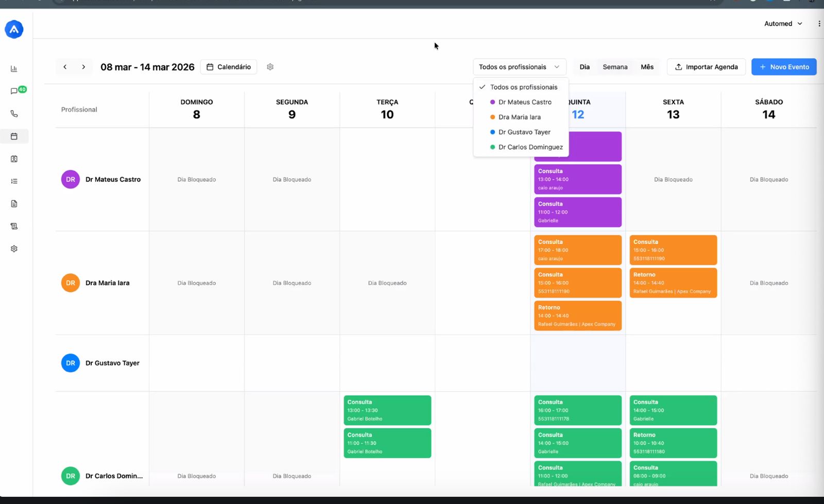Image resolution: width=824 pixels, height=504 pixels.
Task: Click Importar Agenda button
Action: pos(706,67)
